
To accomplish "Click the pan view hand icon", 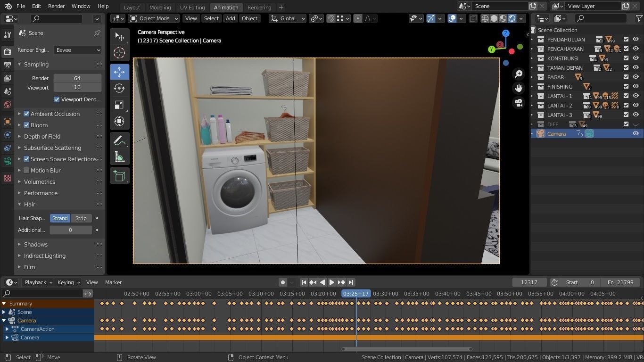I will click(519, 88).
